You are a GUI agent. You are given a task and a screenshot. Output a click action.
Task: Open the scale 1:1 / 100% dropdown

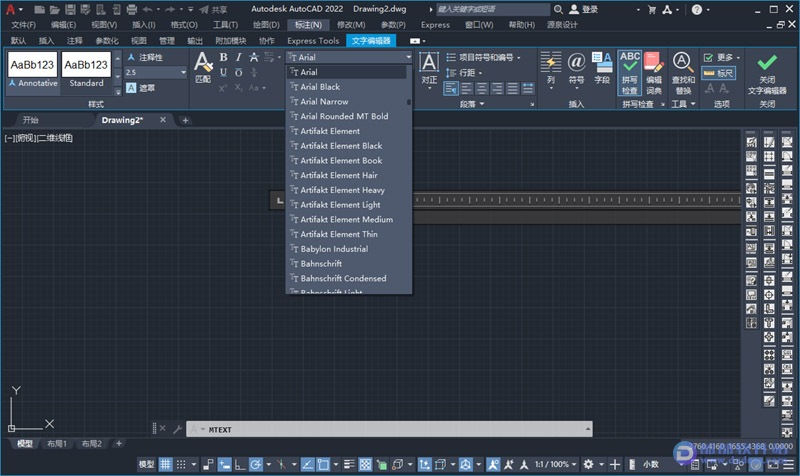(x=556, y=464)
